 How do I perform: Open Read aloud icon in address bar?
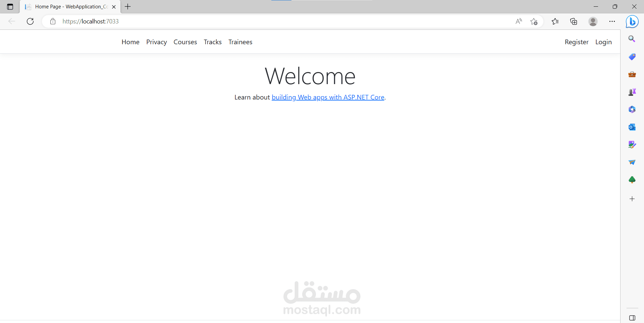click(x=519, y=21)
